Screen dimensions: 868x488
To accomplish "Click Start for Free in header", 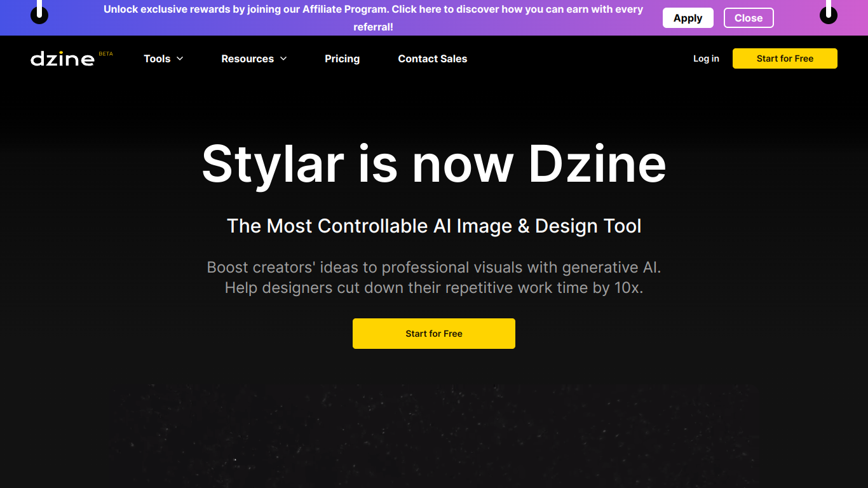I will coord(785,58).
